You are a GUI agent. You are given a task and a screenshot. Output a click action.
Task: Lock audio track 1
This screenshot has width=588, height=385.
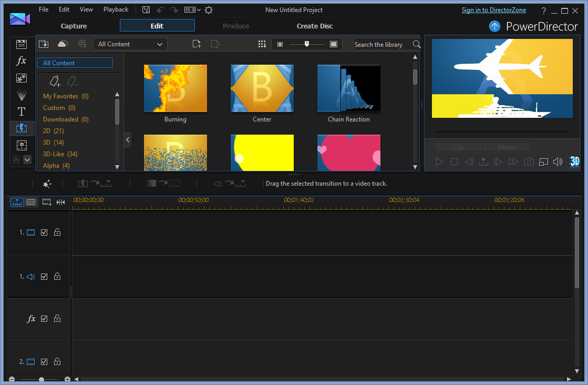pyautogui.click(x=57, y=276)
